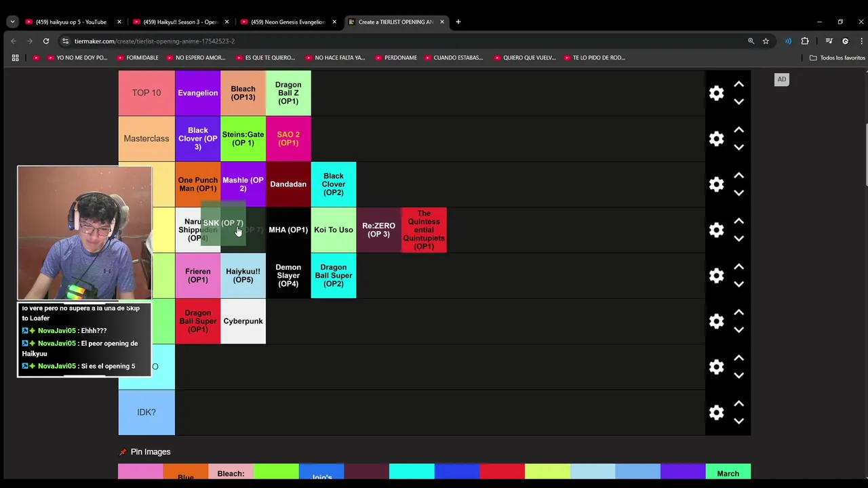This screenshot has height=488, width=868.
Task: Go back to the previous page
Action: click(x=14, y=41)
